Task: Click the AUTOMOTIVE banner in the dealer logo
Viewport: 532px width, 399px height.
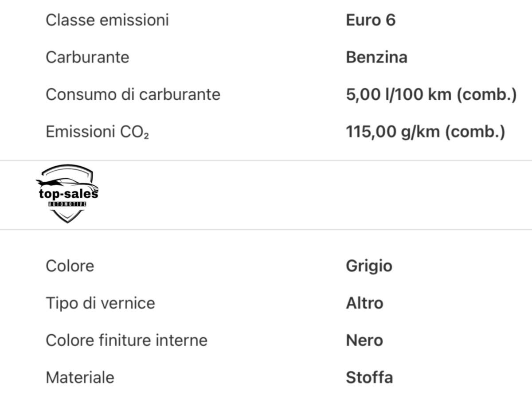Action: click(x=67, y=204)
